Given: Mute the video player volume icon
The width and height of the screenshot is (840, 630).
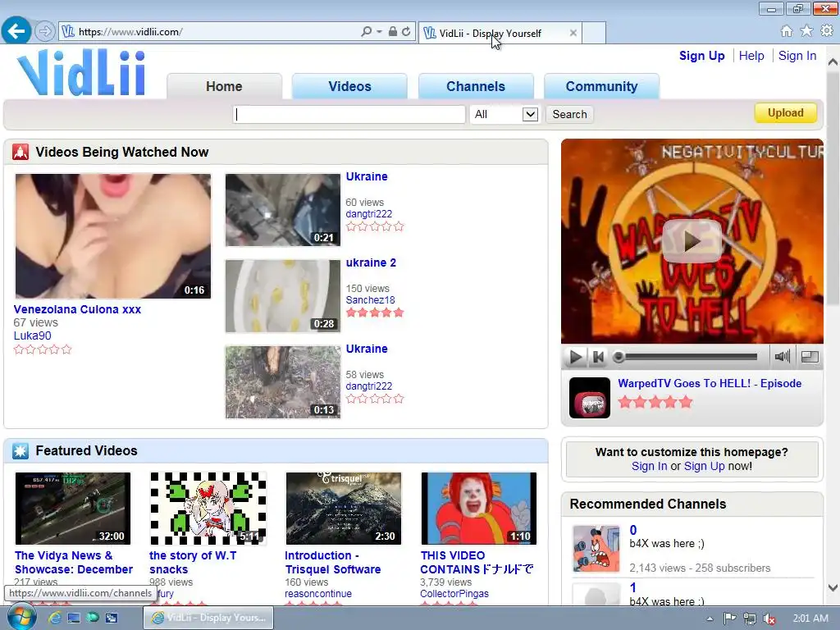Looking at the screenshot, I should [x=782, y=356].
